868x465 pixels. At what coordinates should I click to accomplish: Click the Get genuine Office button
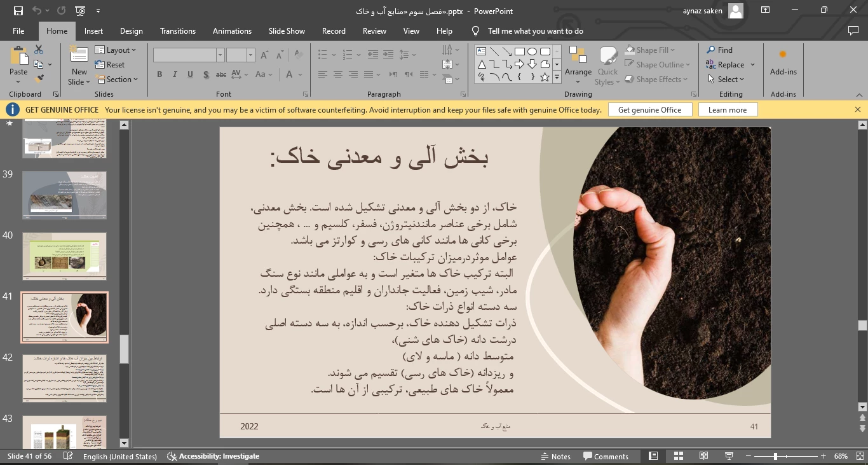[x=649, y=110]
